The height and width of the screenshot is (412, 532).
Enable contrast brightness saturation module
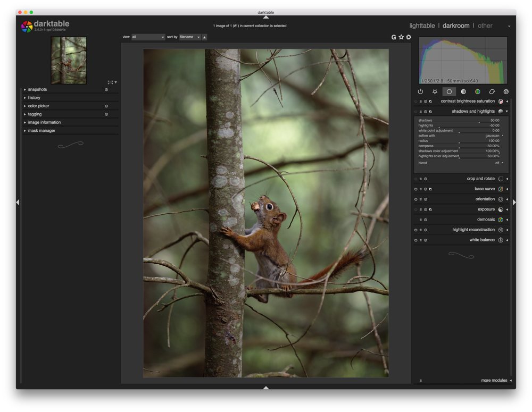[416, 102]
